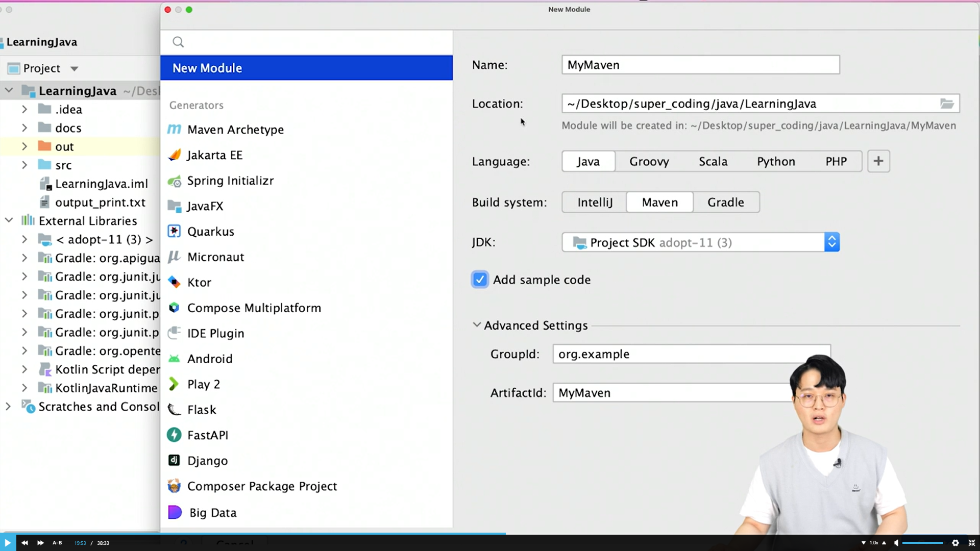Seek on the video progress bar
980x551 pixels.
pyautogui.click(x=490, y=534)
